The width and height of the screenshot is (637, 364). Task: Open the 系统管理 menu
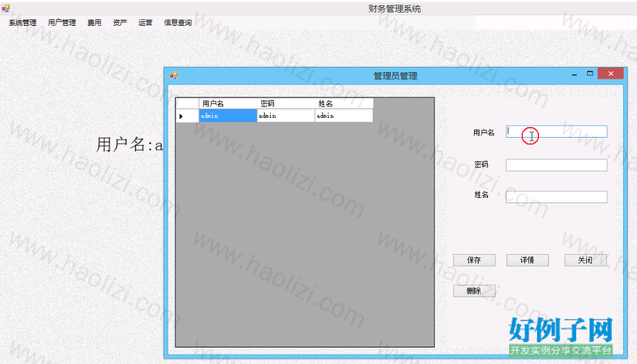[23, 23]
